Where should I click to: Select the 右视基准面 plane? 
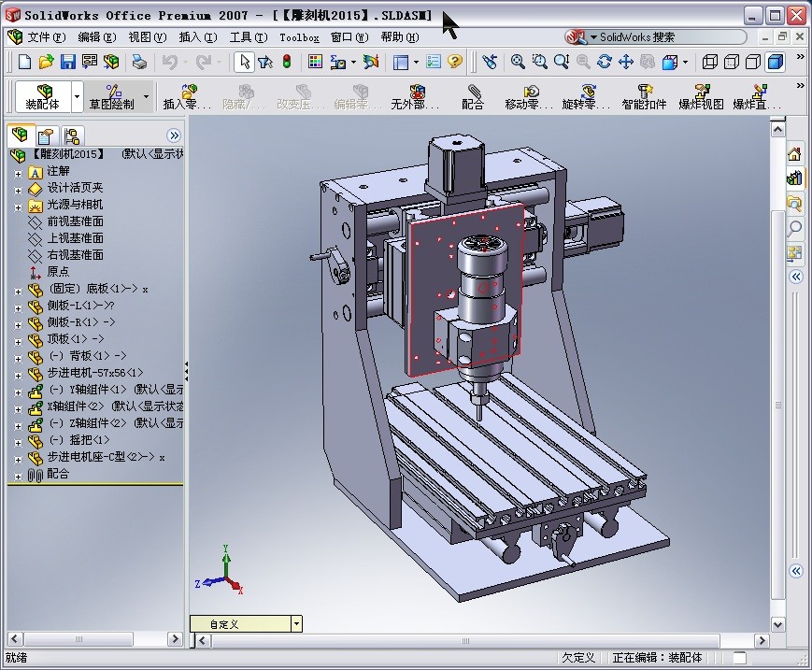coord(75,255)
